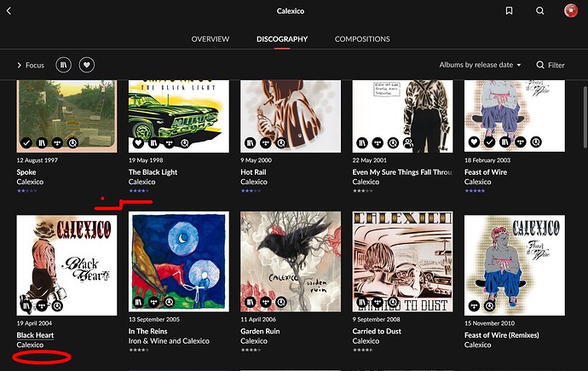Open Carried to Dust album title
This screenshot has height=371, width=588.
[x=377, y=331]
